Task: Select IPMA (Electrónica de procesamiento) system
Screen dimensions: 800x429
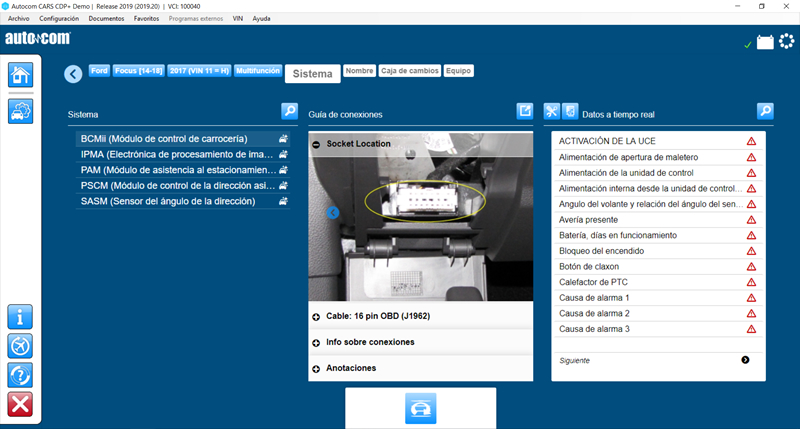Action: (183, 155)
